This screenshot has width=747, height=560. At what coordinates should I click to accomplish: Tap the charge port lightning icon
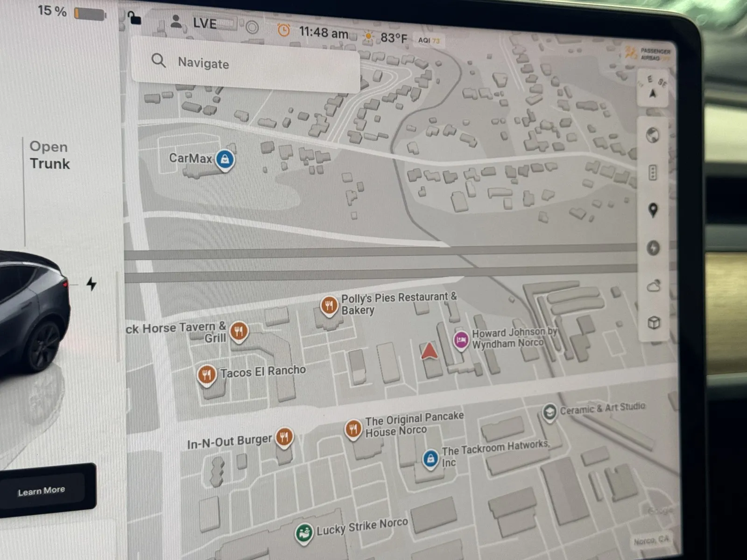pyautogui.click(x=92, y=283)
